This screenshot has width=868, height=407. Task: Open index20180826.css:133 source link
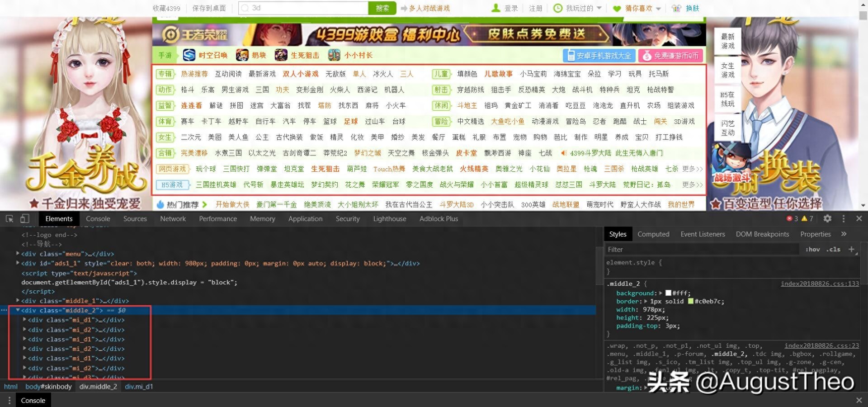tap(820, 284)
